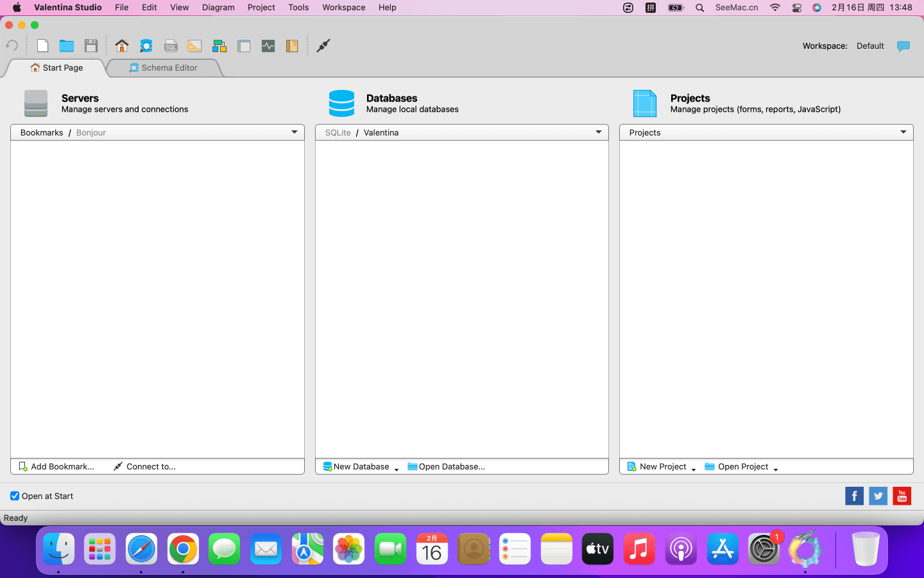Expand the Bookmarks / Bonjour dropdown
The image size is (924, 578).
coord(294,132)
